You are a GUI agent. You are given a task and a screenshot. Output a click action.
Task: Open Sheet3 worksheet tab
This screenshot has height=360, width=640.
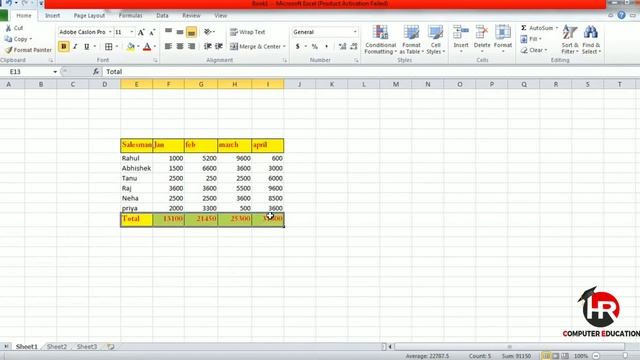(x=87, y=347)
